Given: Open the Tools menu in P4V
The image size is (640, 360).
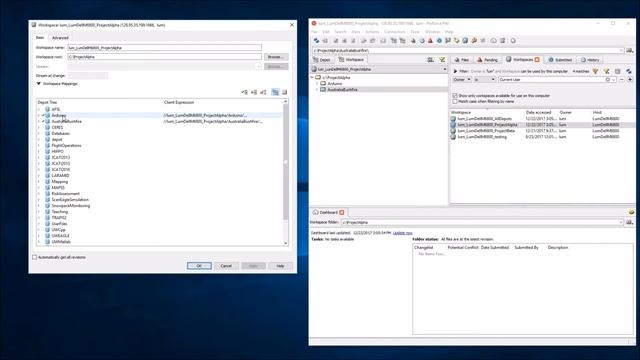Looking at the screenshot, I should [x=415, y=32].
